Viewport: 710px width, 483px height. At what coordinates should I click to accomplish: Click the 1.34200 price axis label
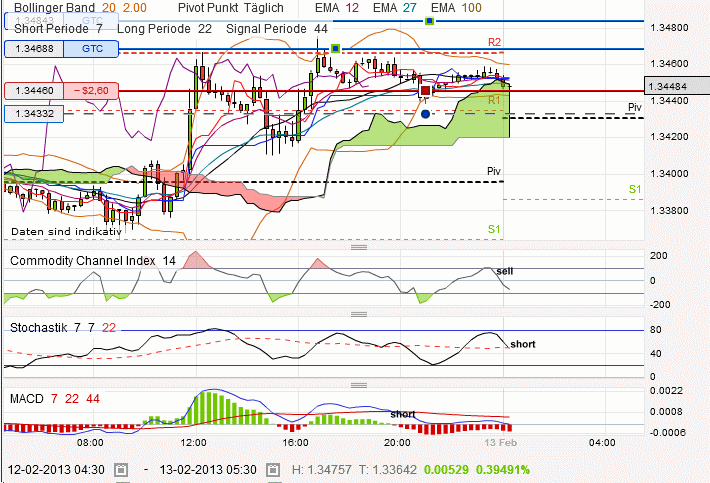669,137
